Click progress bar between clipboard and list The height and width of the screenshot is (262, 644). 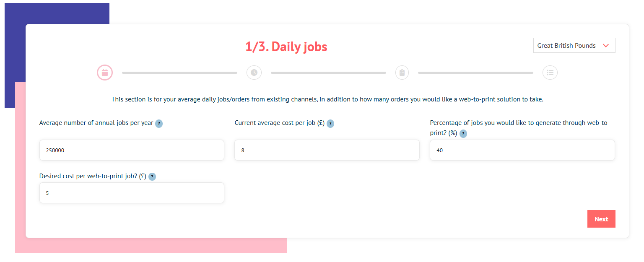(475, 73)
